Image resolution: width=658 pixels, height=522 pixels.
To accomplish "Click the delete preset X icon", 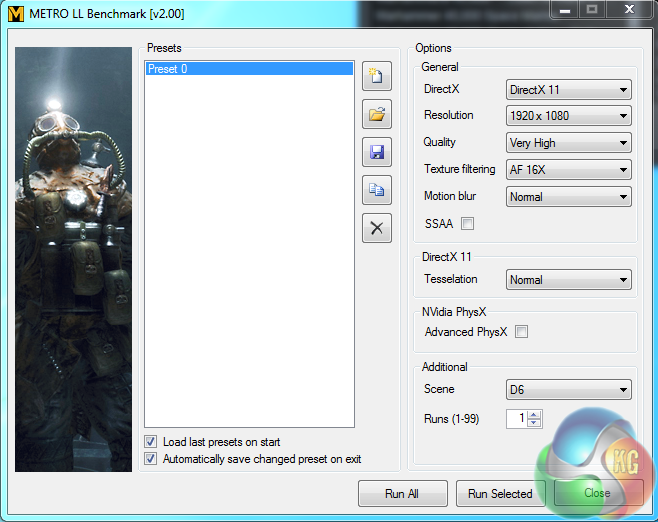I will (x=376, y=228).
